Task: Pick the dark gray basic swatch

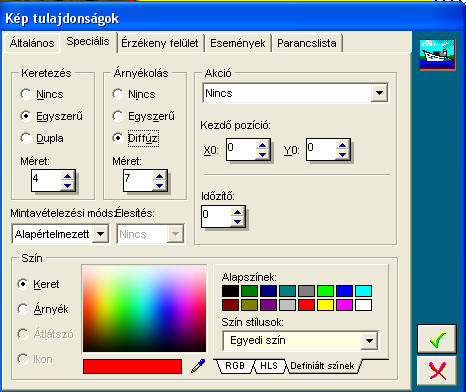Action: coord(306,291)
